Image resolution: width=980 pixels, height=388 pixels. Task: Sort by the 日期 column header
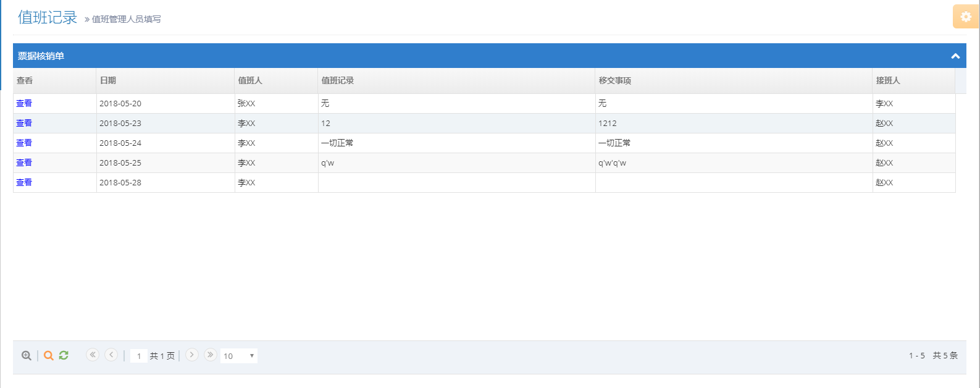[108, 80]
